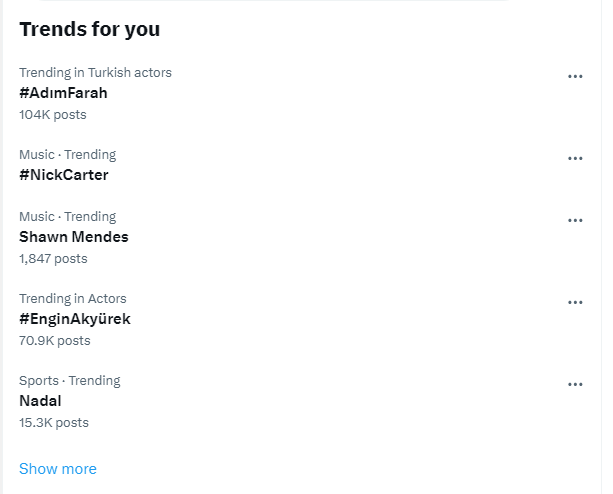Open the #AdımFarah trending hashtag
Screen dimensions: 613x494
click(x=63, y=93)
